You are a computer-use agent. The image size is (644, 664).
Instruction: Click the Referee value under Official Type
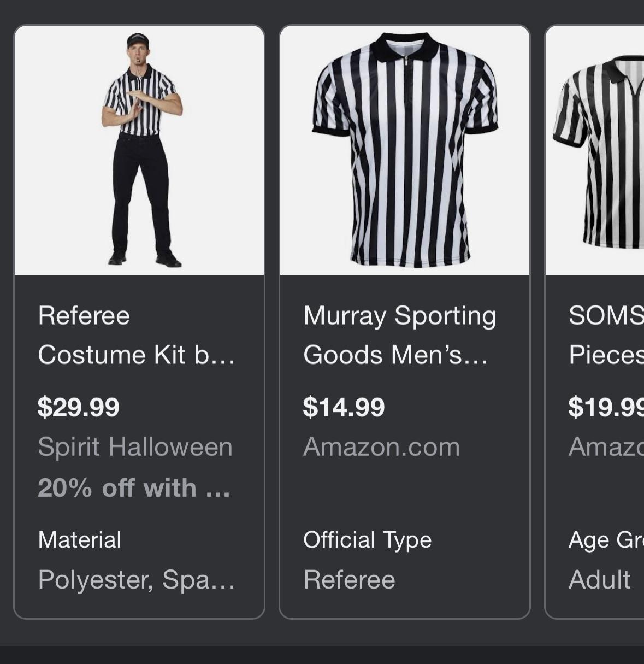tap(350, 579)
